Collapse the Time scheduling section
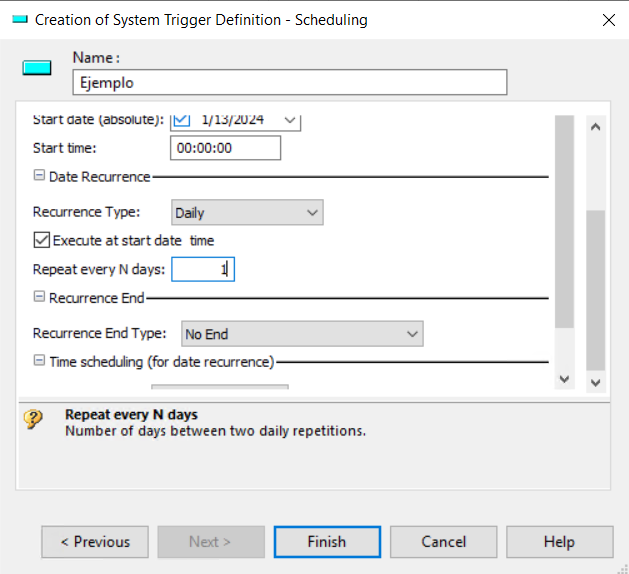 point(39,360)
